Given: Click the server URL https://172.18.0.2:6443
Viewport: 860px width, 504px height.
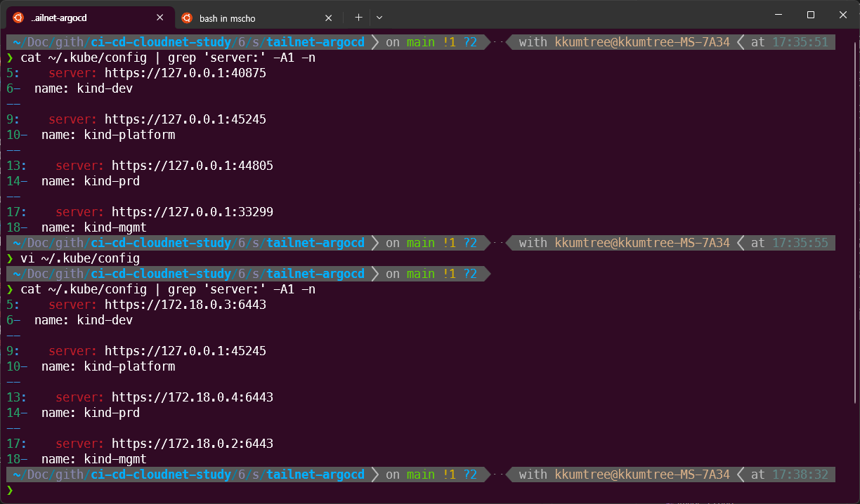Looking at the screenshot, I should pyautogui.click(x=193, y=444).
